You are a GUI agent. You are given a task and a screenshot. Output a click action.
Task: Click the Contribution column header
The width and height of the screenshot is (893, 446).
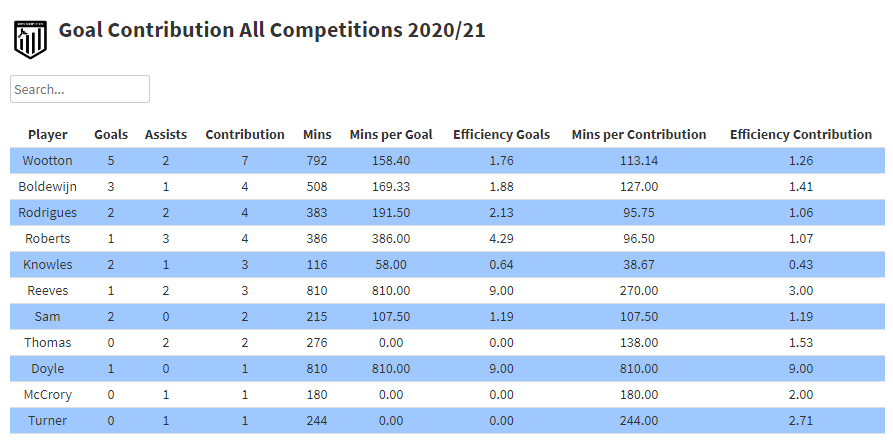pyautogui.click(x=245, y=134)
